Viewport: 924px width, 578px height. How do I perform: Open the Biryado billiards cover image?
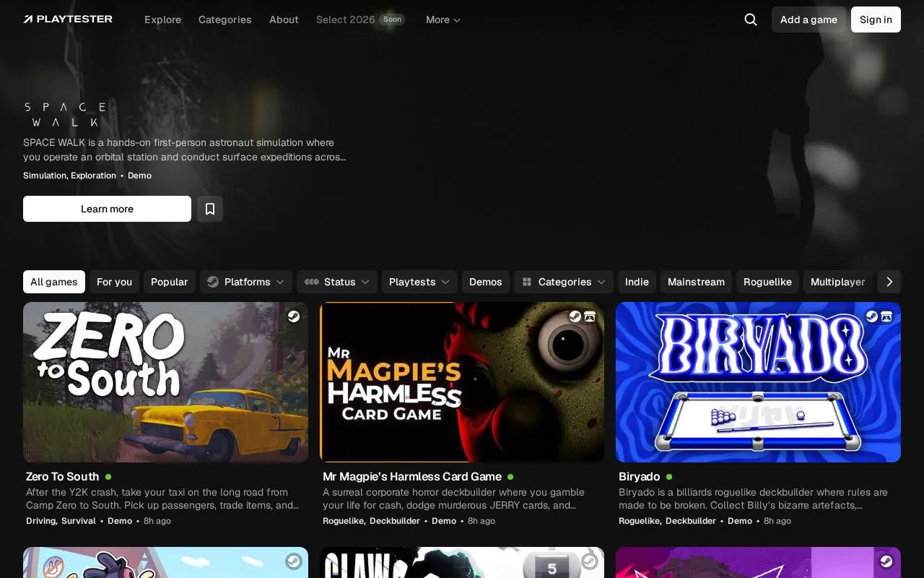(758, 382)
